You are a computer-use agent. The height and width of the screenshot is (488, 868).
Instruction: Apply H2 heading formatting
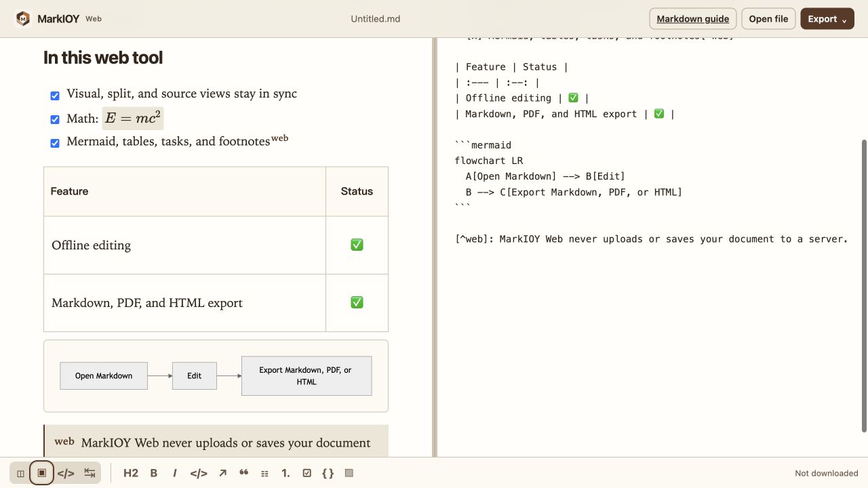pos(131,473)
